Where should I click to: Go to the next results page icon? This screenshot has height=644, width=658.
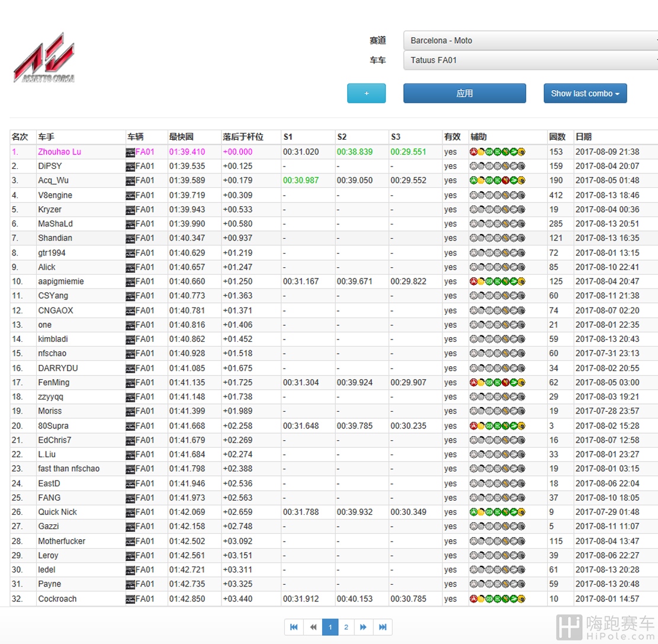tap(364, 627)
